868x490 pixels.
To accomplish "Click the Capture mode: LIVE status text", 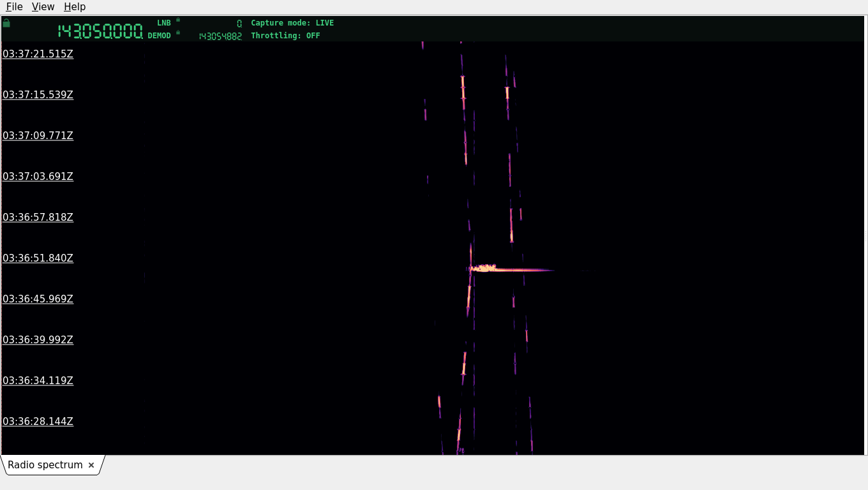I will coord(292,23).
